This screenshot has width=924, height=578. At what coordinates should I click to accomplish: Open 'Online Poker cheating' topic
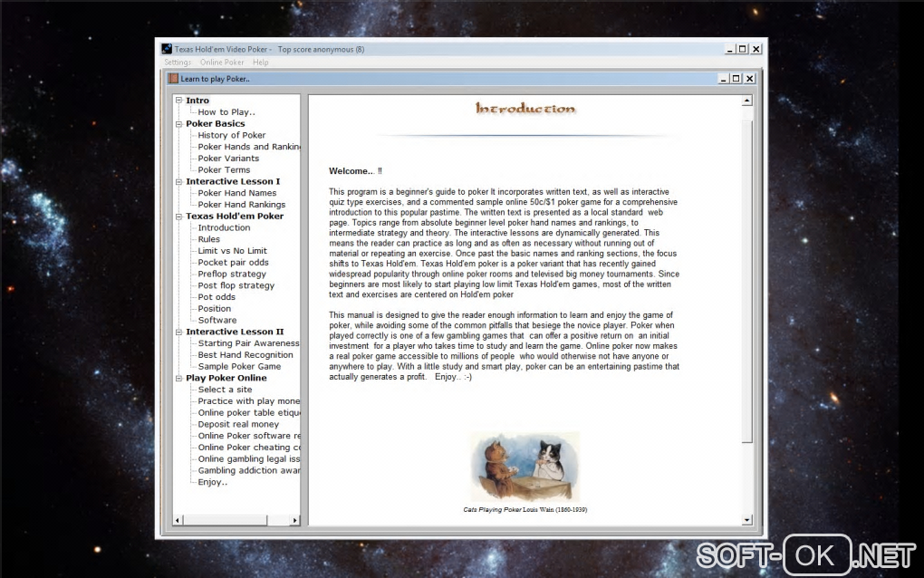(249, 448)
